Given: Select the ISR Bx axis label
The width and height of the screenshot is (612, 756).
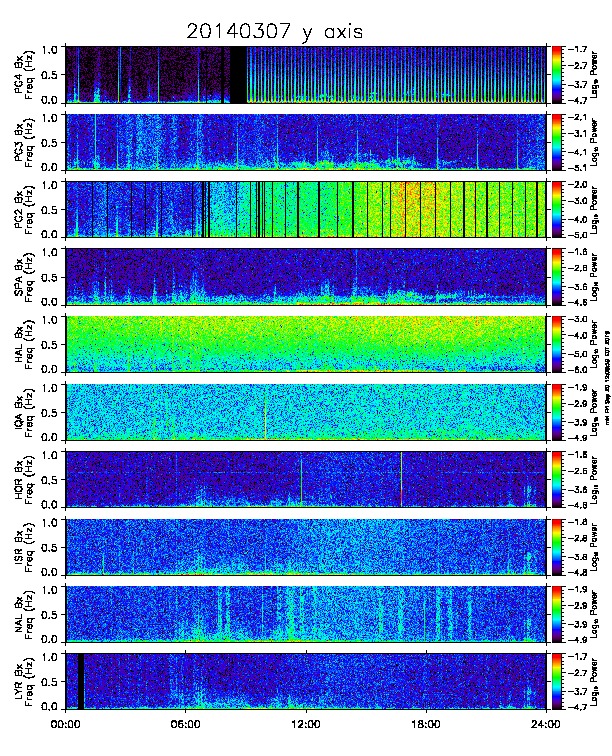Looking at the screenshot, I should click(19, 547).
